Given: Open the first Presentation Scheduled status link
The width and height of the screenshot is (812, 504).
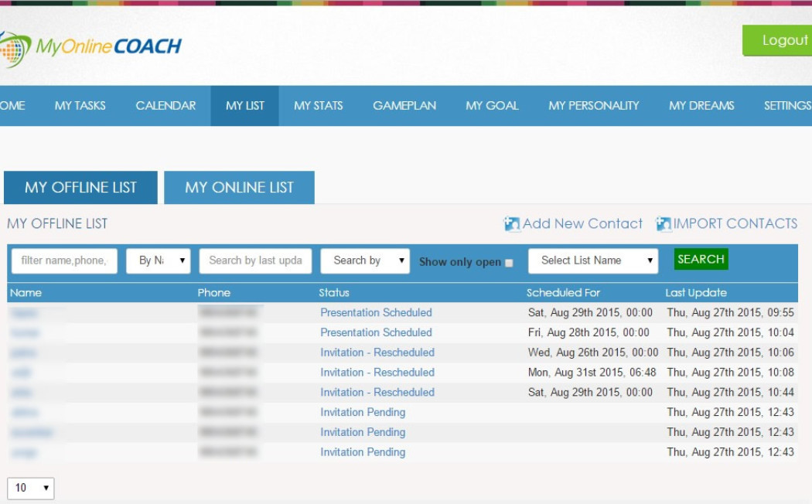Looking at the screenshot, I should (x=376, y=313).
